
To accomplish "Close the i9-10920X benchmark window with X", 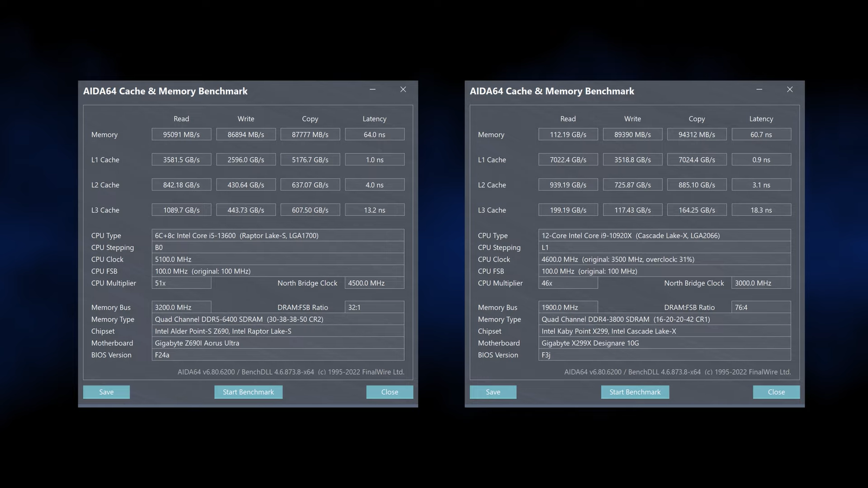I will coord(790,89).
